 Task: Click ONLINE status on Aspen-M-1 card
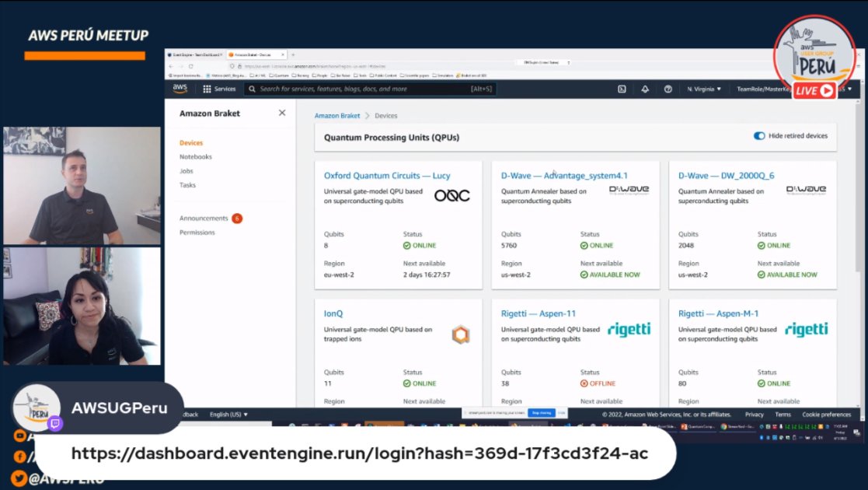click(x=774, y=383)
